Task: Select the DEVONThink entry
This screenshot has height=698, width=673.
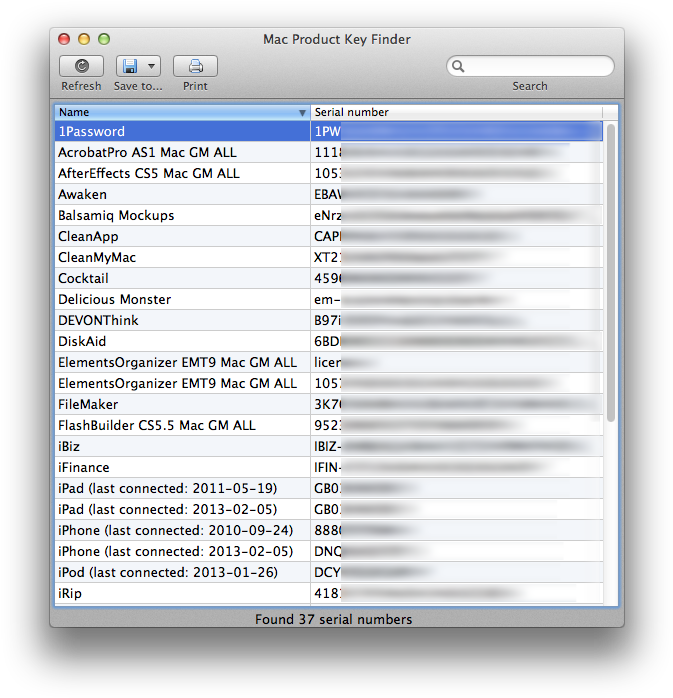Action: pyautogui.click(x=182, y=320)
